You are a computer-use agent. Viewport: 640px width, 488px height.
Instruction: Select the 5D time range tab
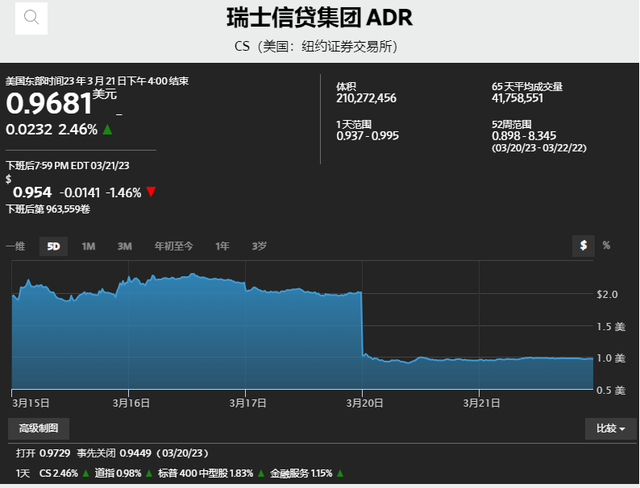click(53, 246)
